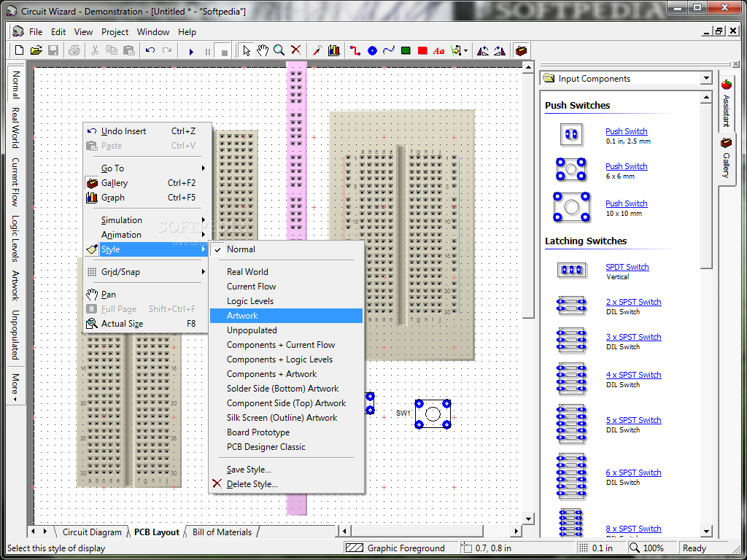Click the Print toolbar icon
This screenshot has width=747, height=560.
coord(74,50)
